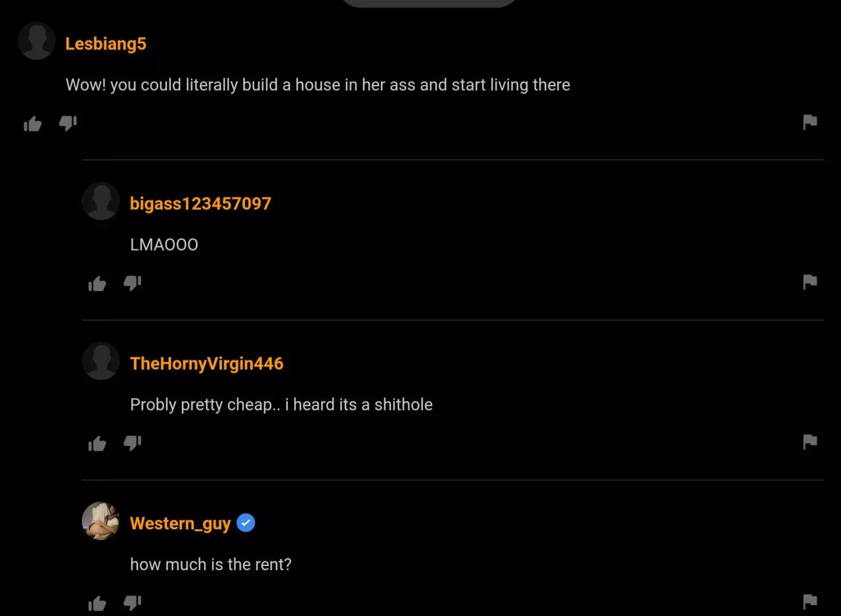The width and height of the screenshot is (841, 616).
Task: Visit bigass123457097's profile page
Action: pos(200,203)
